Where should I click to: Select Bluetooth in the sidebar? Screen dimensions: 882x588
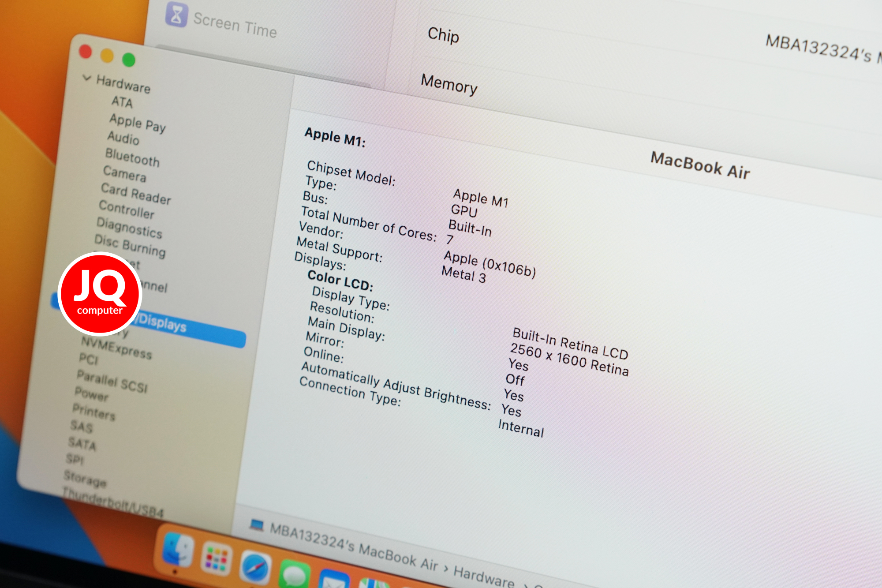coord(132,157)
